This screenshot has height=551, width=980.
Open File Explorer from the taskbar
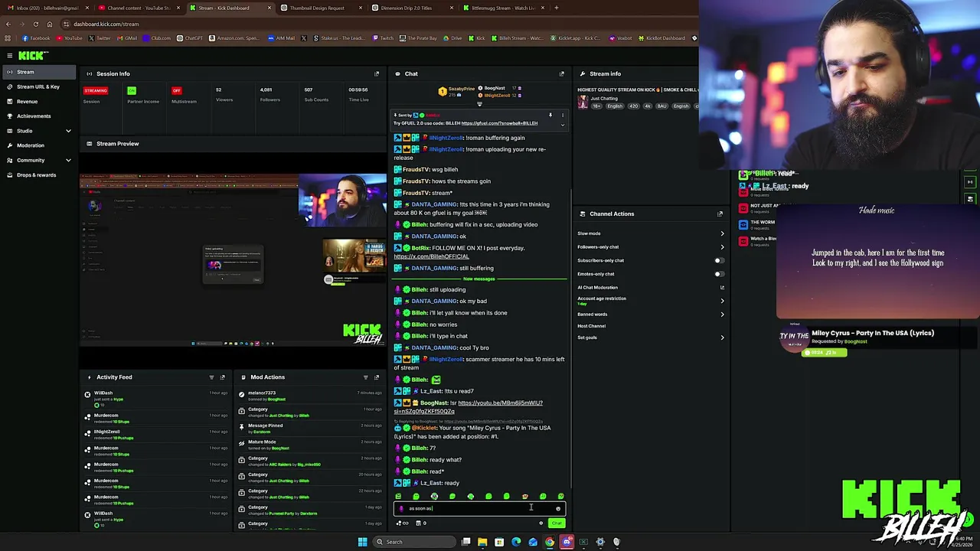(482, 542)
